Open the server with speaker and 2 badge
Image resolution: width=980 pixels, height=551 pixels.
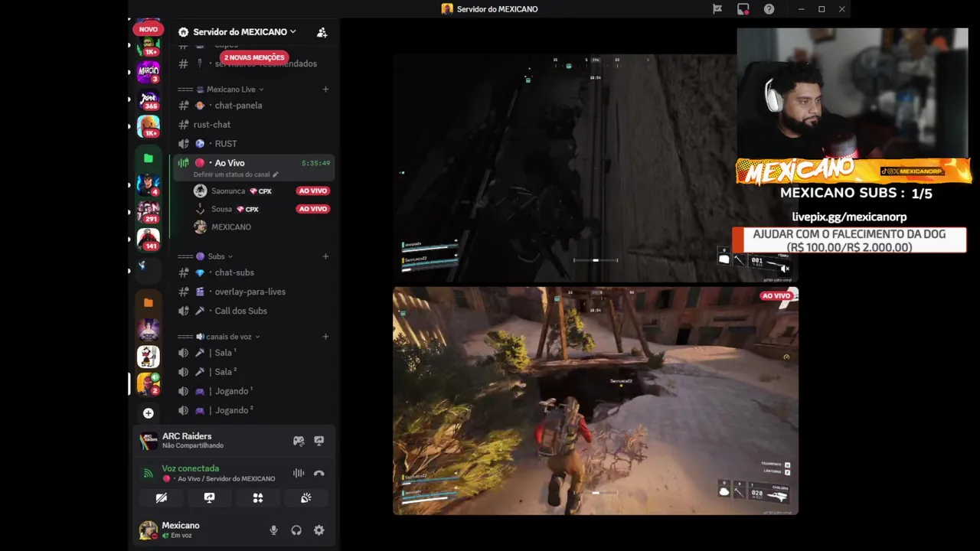coord(148,384)
